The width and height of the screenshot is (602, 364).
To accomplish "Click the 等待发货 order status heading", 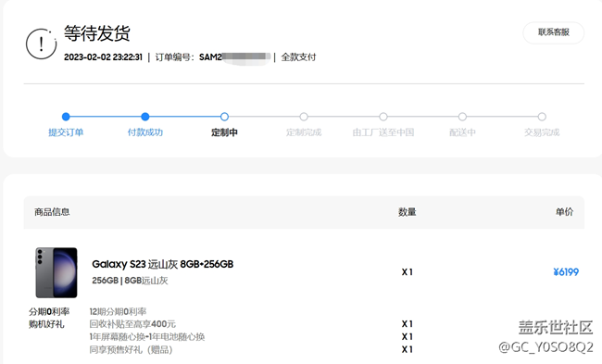I will (x=97, y=33).
